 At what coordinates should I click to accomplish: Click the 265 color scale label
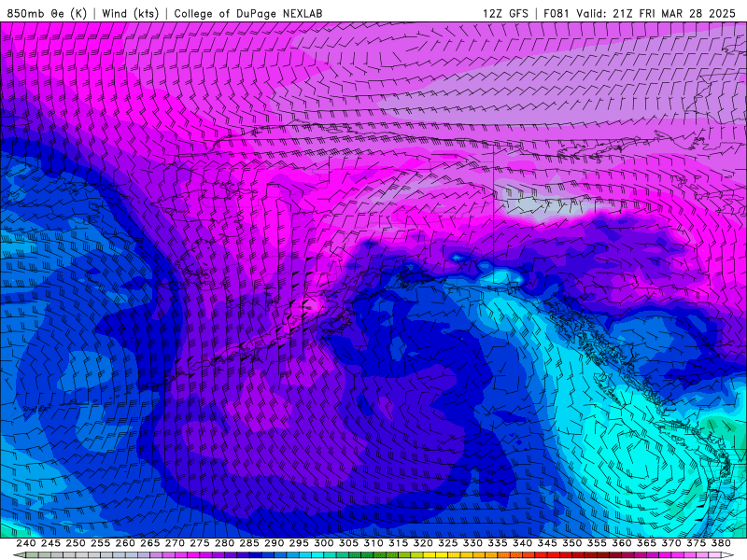click(149, 543)
